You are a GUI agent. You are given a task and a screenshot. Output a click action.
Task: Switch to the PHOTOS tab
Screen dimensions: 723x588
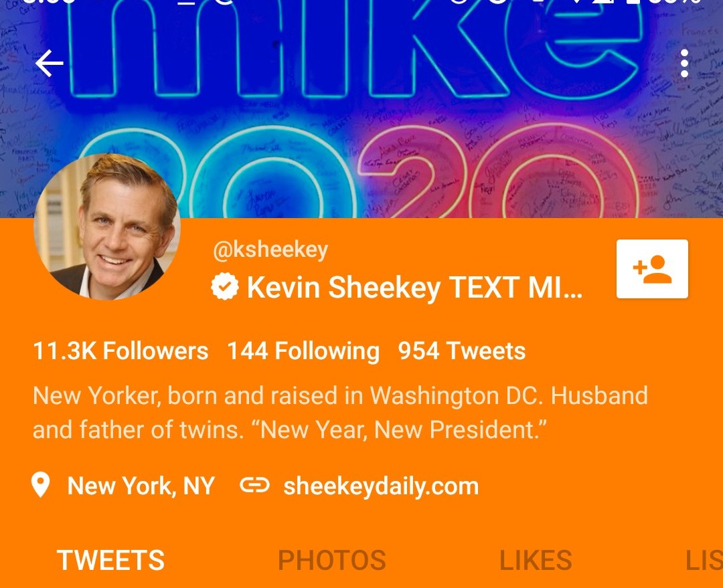[x=331, y=560]
